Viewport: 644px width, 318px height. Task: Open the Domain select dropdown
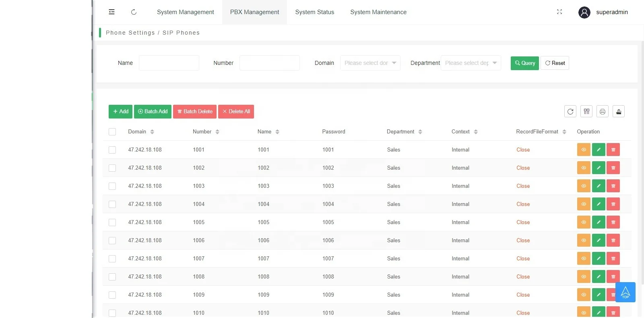click(370, 63)
